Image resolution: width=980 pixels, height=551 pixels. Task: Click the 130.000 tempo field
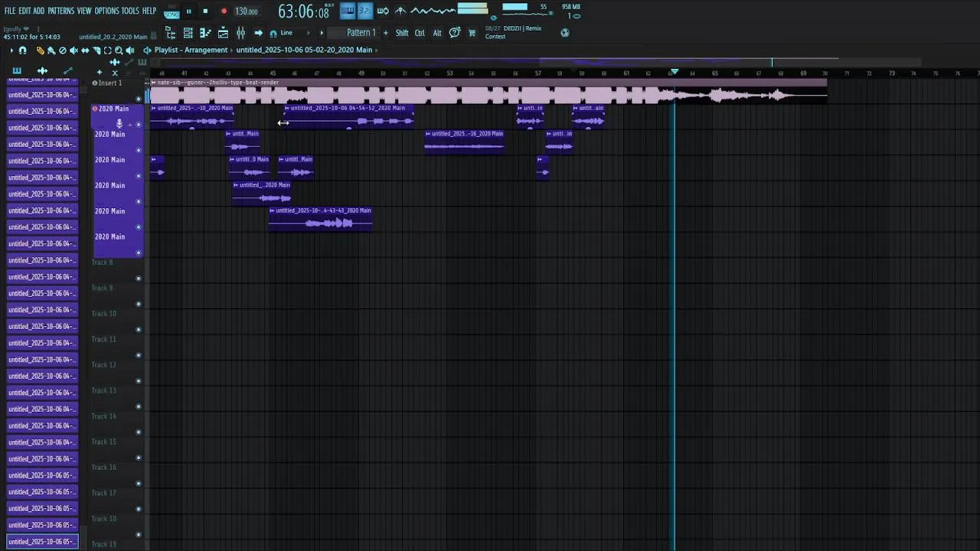[x=246, y=11]
